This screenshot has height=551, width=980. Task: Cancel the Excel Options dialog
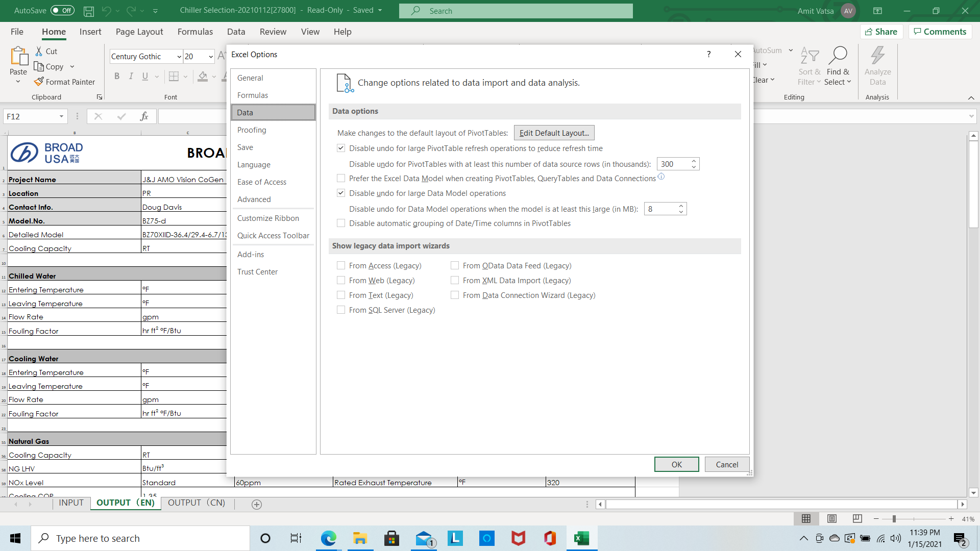[727, 464]
